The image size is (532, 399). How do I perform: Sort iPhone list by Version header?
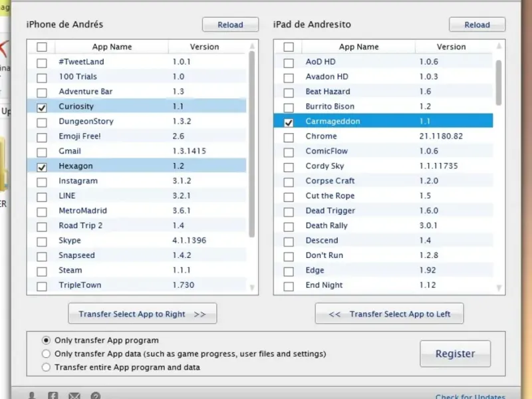click(204, 47)
